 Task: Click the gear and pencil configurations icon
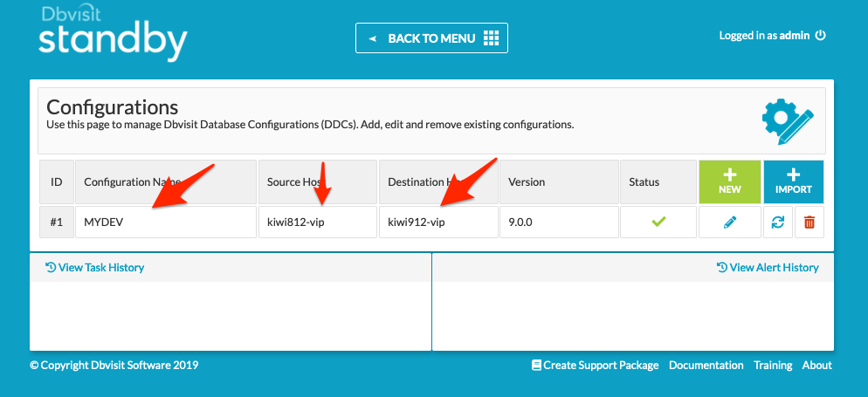(788, 120)
